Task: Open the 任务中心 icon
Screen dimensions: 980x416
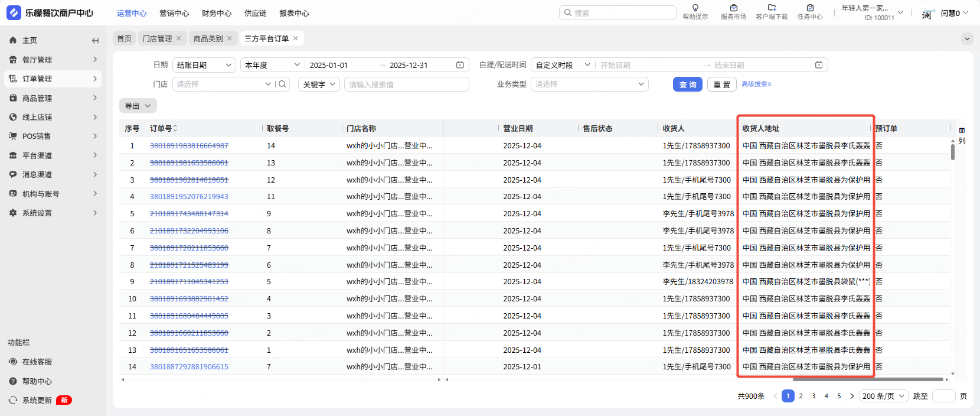Action: click(810, 8)
